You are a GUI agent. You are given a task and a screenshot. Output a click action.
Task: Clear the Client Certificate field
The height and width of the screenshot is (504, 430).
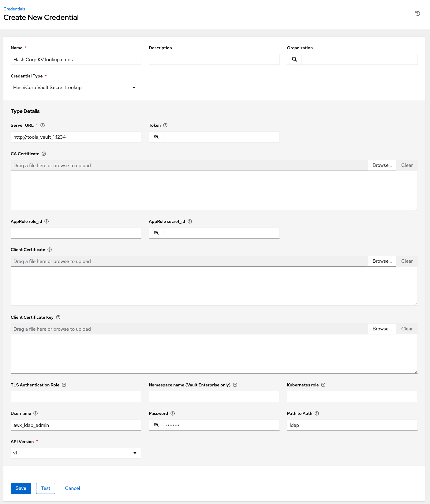pos(407,261)
